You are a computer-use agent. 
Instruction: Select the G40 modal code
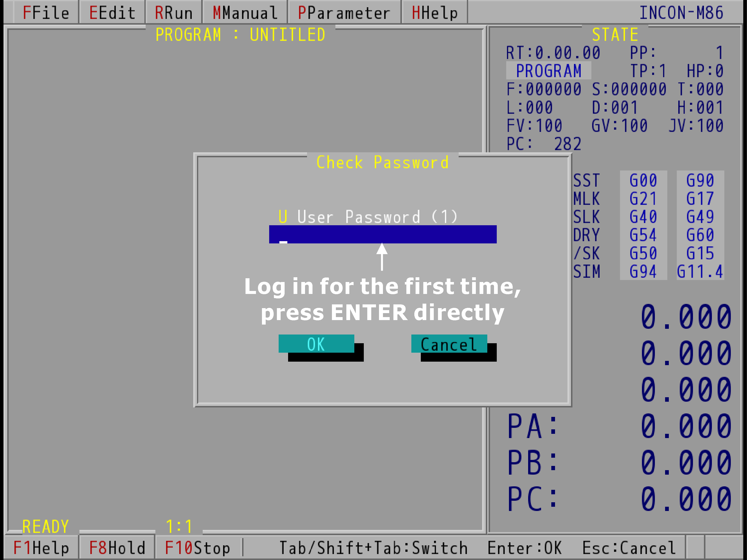click(x=643, y=217)
